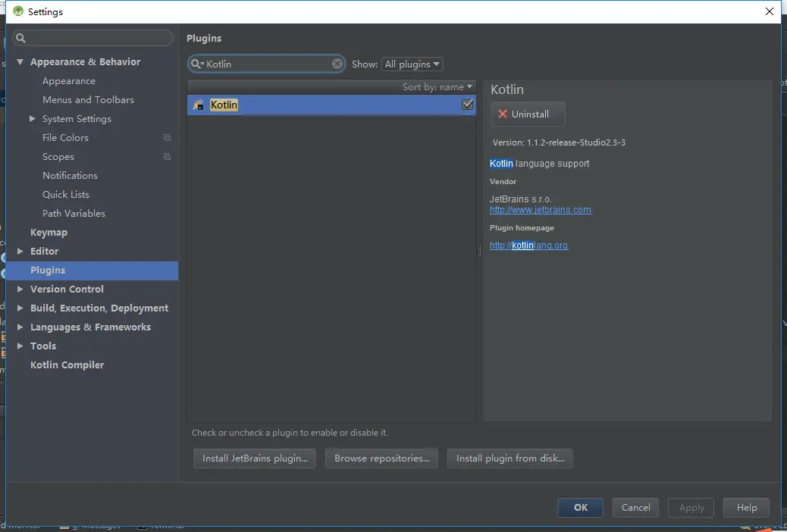Open Help for settings dialog
The height and width of the screenshot is (532, 787).
[746, 508]
